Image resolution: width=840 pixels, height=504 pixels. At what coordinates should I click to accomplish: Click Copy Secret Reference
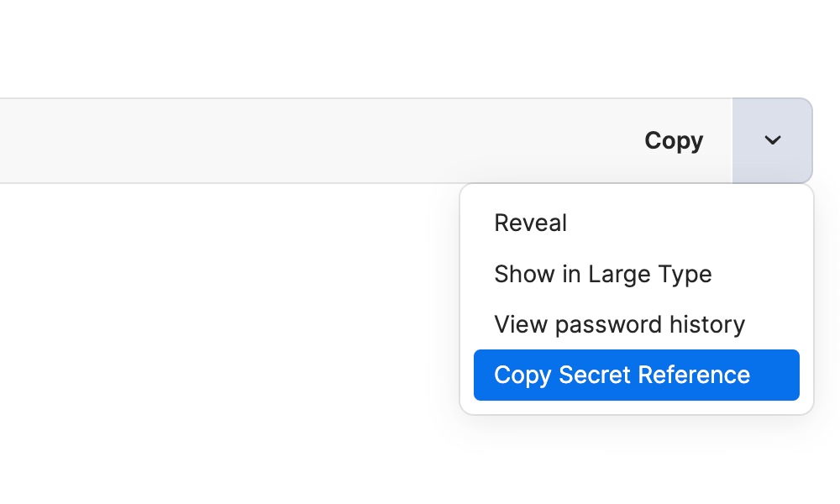coord(636,375)
